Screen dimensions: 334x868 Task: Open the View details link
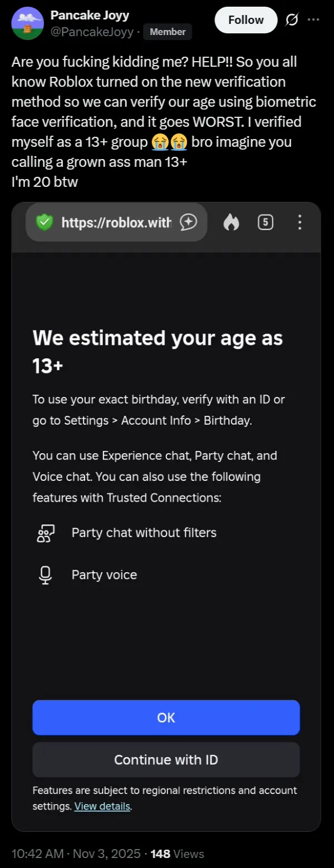(x=102, y=806)
